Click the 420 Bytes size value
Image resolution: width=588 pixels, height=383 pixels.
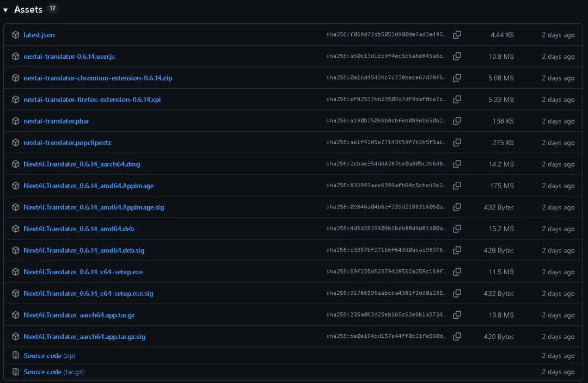coord(499,337)
